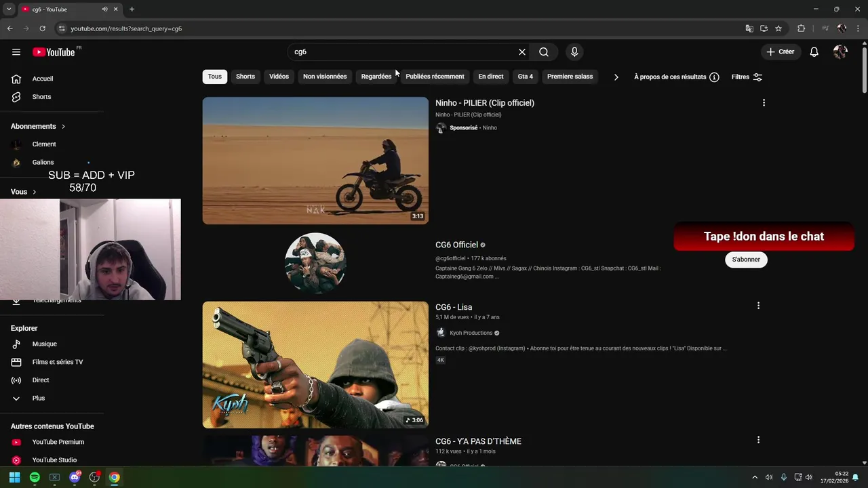Screen dimensions: 868x488
Task: Select the Gta 4 filter chip
Action: [x=526, y=77]
